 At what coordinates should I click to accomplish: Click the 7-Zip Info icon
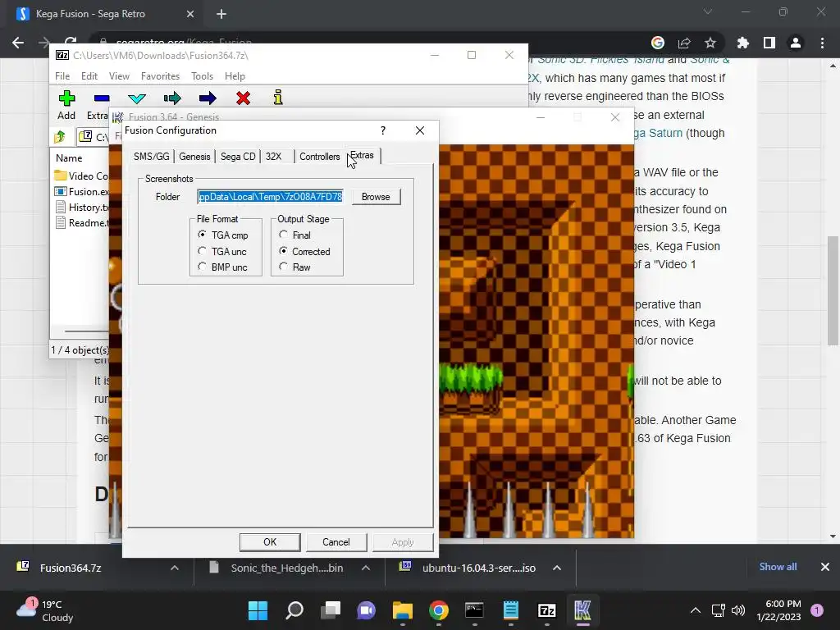[277, 98]
